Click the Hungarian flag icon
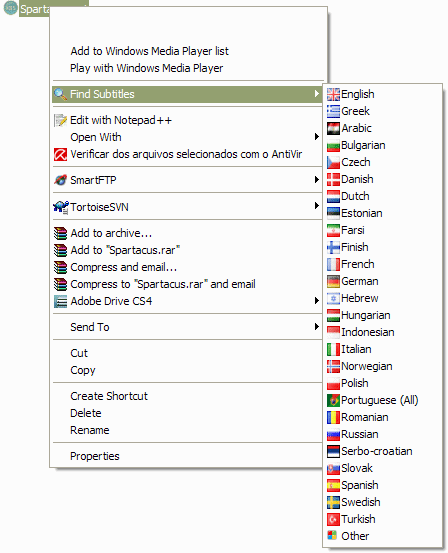Screen dimensions: 448x553 coord(333,315)
